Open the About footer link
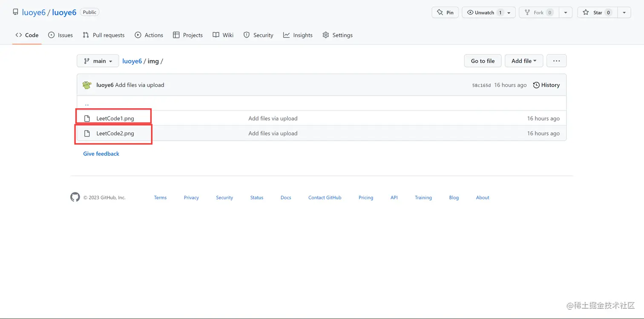This screenshot has width=644, height=319. pos(483,197)
